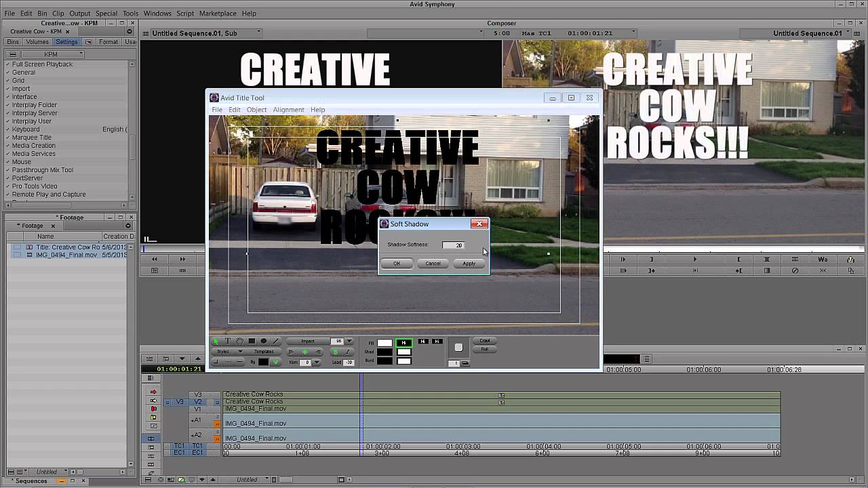The width and height of the screenshot is (868, 488).
Task: Select the Square and Rectangle tool
Action: (x=252, y=341)
